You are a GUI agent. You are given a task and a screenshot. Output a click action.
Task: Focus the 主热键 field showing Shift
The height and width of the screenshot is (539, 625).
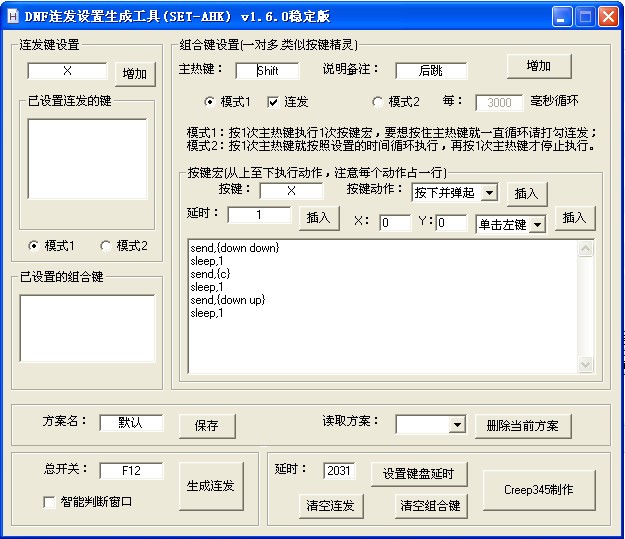[x=267, y=71]
